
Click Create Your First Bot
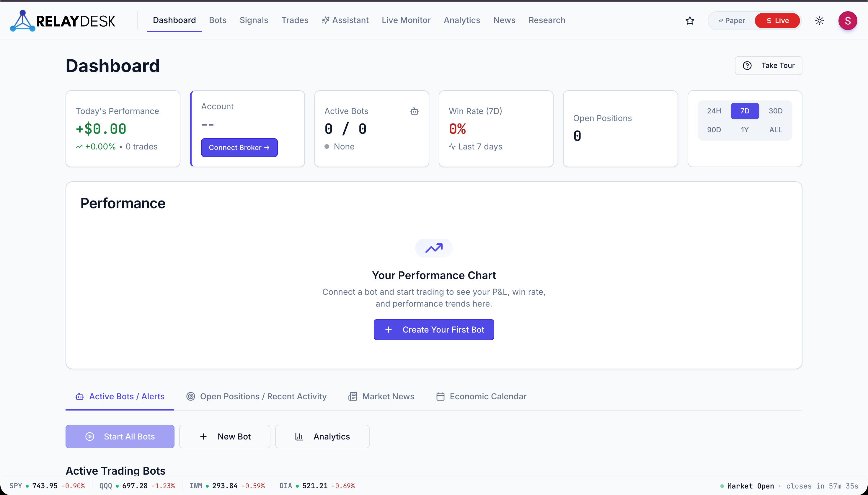434,329
